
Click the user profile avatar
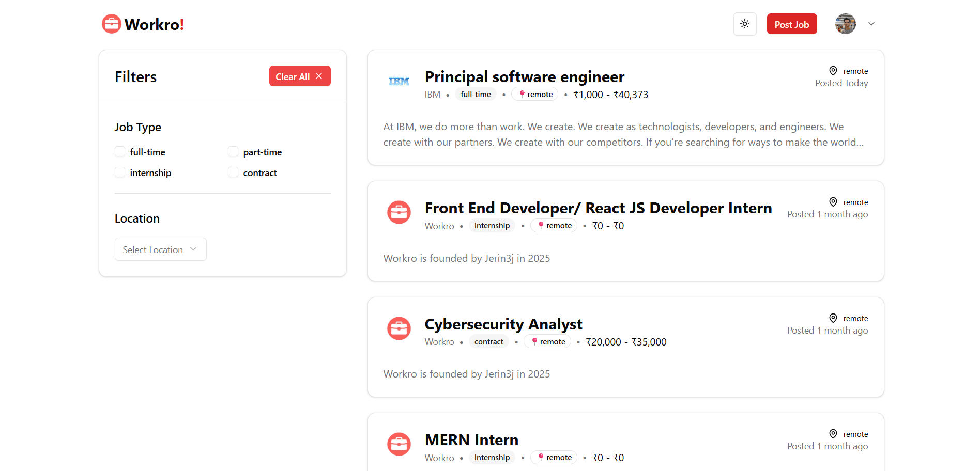(845, 24)
